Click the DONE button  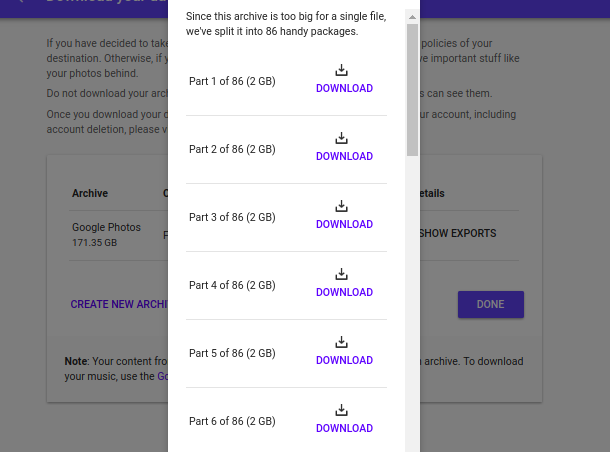491,304
